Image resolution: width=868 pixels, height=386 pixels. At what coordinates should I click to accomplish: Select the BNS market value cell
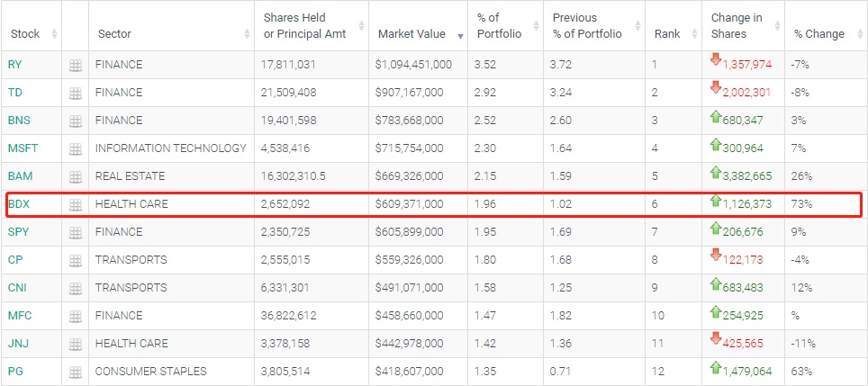click(x=408, y=121)
